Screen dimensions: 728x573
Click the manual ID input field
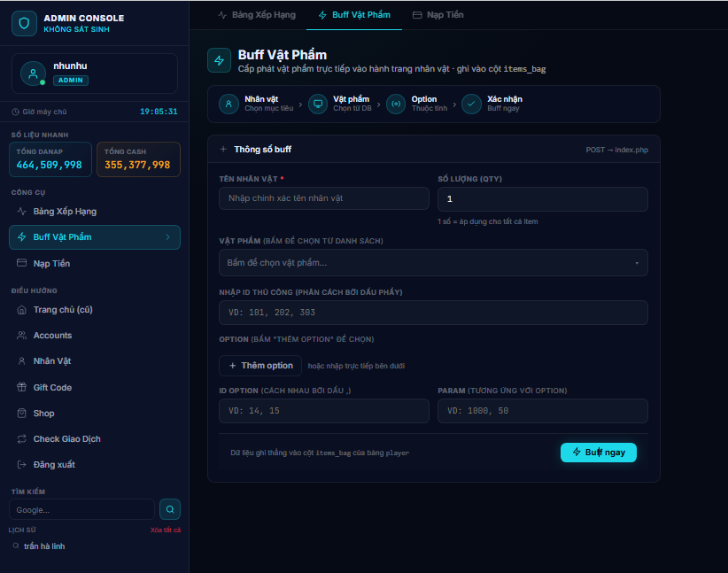point(433,313)
